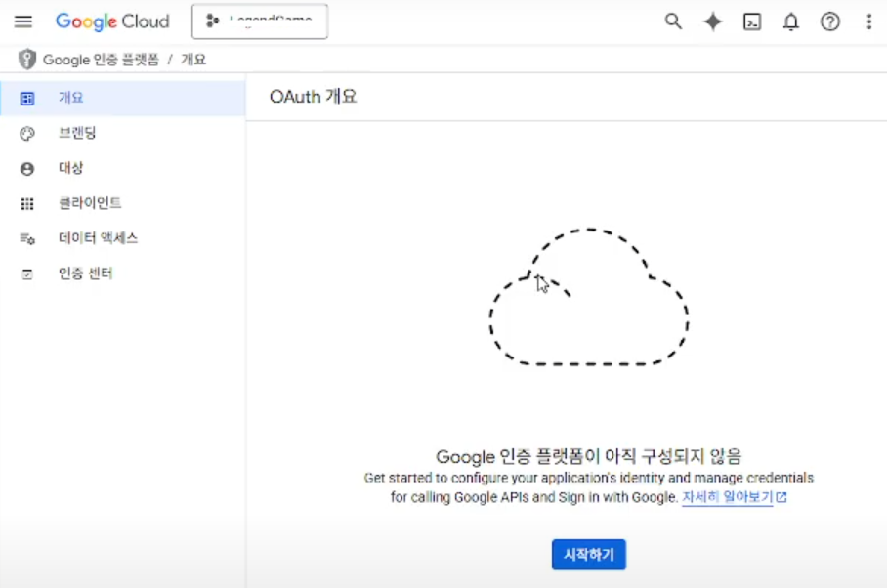Click the 개요 dashboard icon in sidebar
Viewport: 887px width, 588px height.
tap(27, 99)
